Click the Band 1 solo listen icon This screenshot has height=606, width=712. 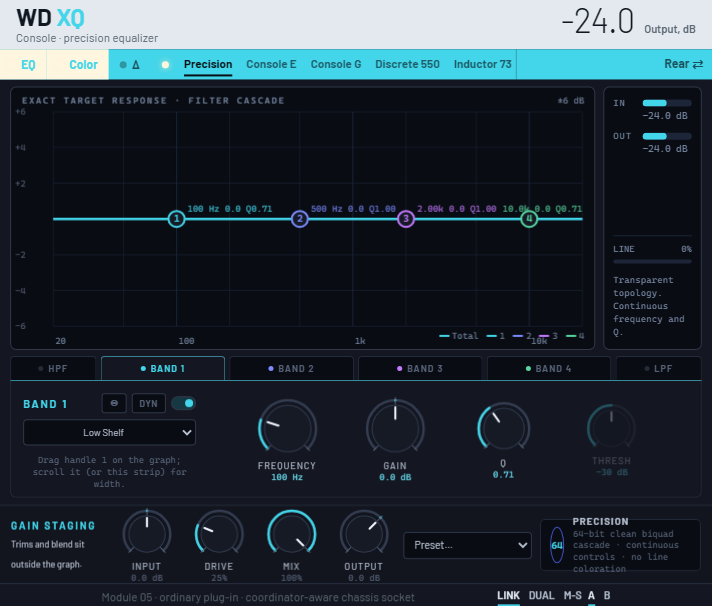[x=114, y=404]
